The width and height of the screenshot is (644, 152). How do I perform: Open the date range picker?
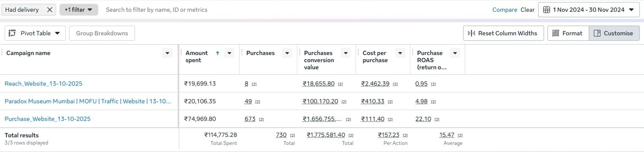pos(588,10)
